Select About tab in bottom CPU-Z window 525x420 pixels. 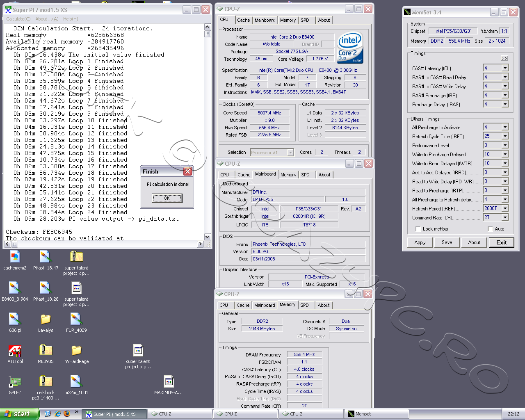(324, 305)
